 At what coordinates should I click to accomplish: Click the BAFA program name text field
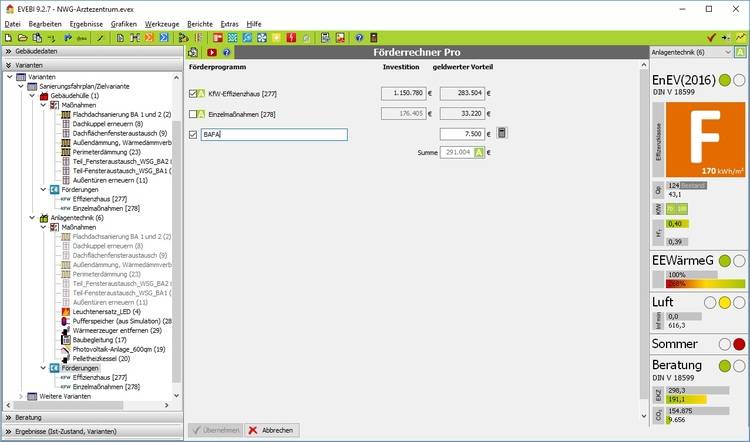(273, 134)
